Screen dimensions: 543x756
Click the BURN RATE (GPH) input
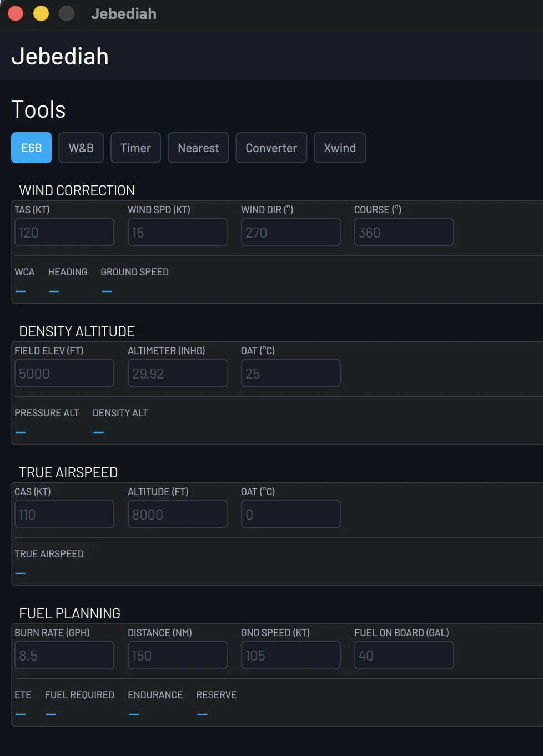[x=64, y=654]
